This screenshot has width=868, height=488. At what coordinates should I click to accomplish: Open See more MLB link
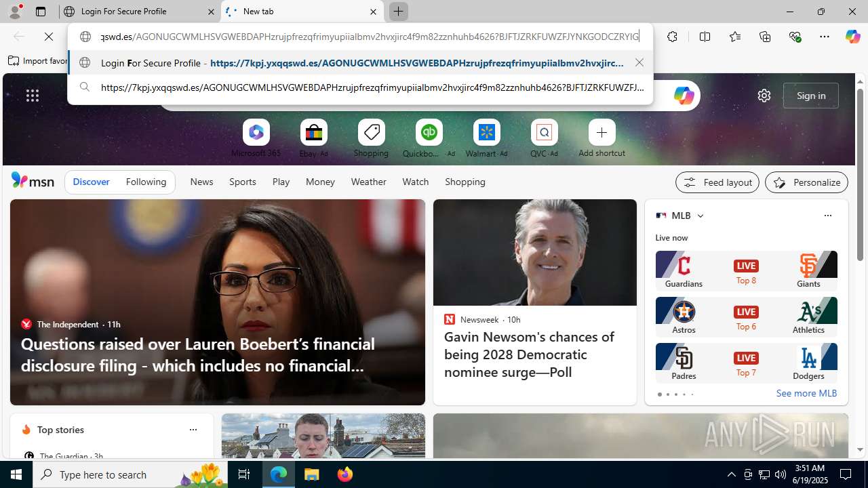tap(806, 393)
